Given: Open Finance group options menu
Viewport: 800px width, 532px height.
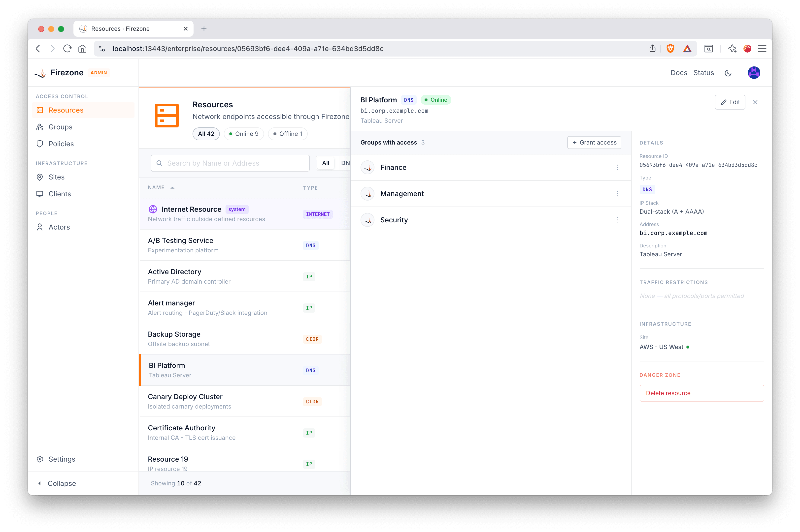Looking at the screenshot, I should pos(617,167).
